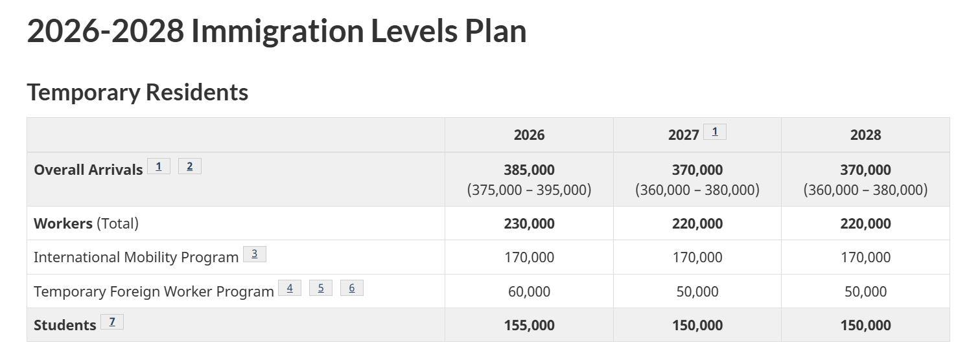Click the Workers (Total) row label
Image resolution: width=980 pixels, height=360 pixels.
point(86,223)
